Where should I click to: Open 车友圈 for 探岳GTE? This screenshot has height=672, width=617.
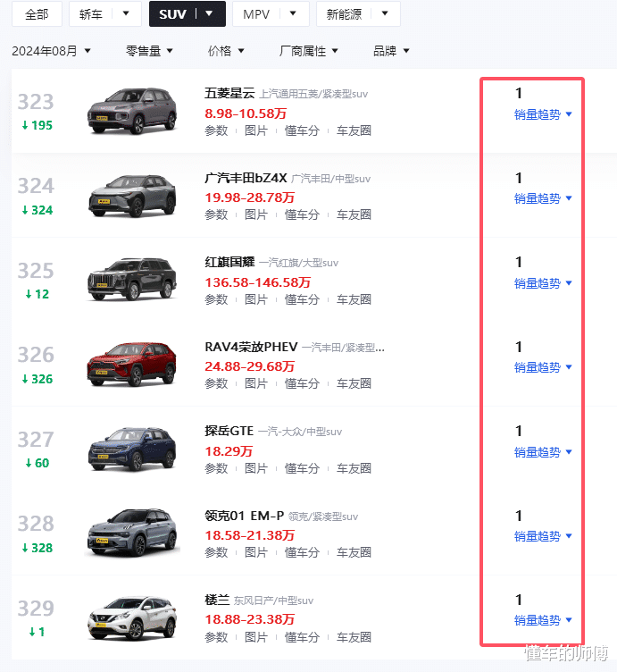pos(354,468)
